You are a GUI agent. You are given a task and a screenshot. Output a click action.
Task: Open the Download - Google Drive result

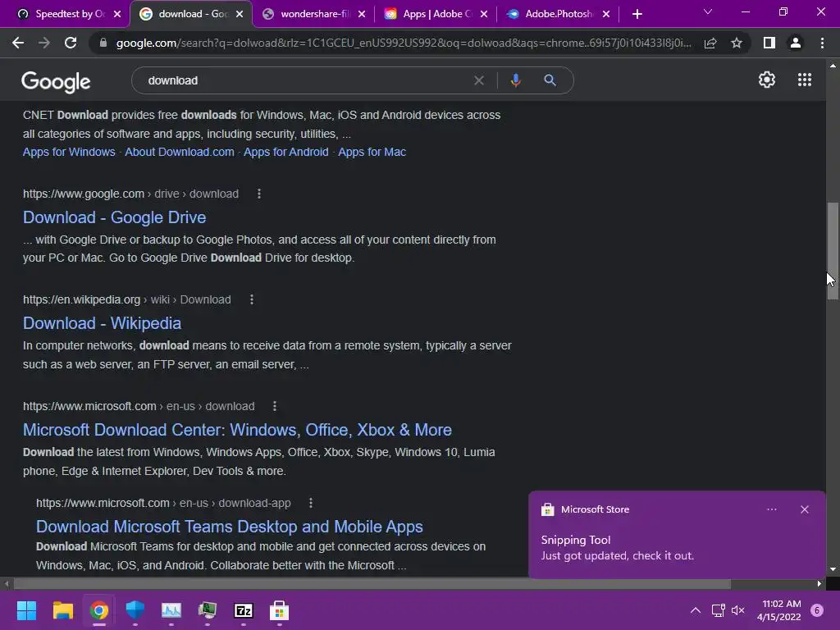pos(114,217)
